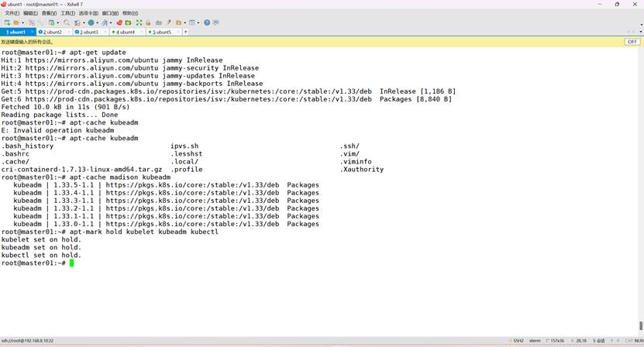Open session Properties toolbar icon

pyautogui.click(x=52, y=22)
